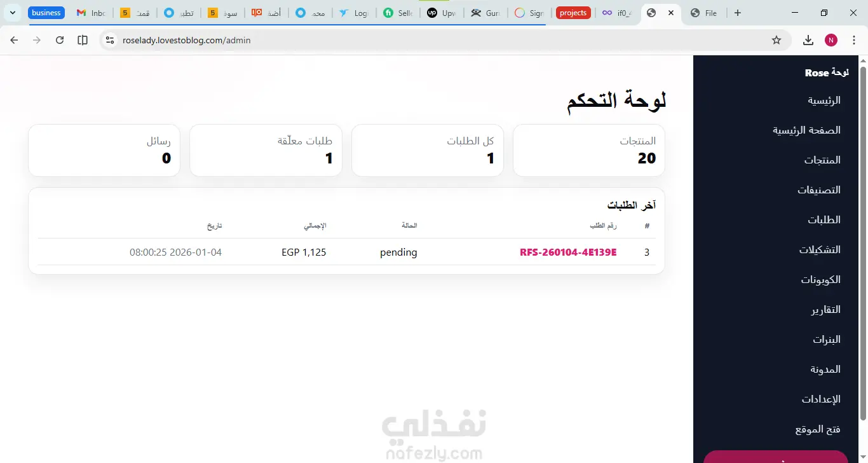Click the الحالة column header

point(409,226)
